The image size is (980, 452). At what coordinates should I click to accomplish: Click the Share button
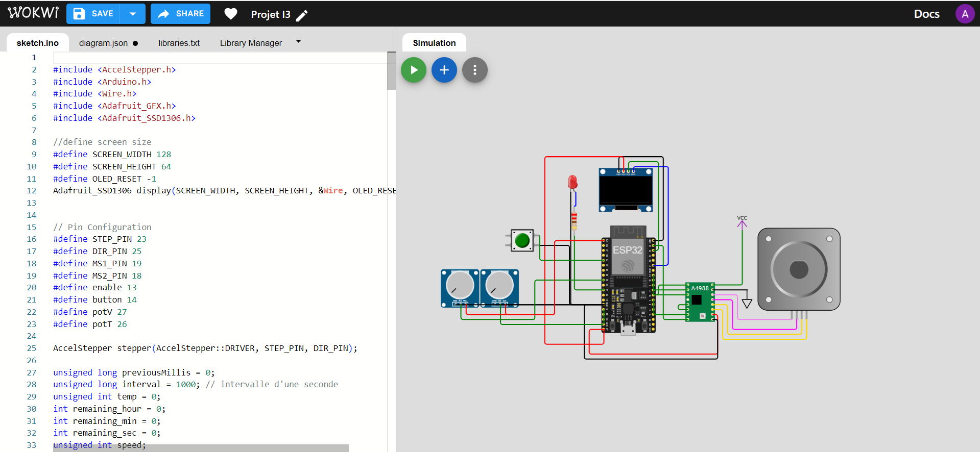pyautogui.click(x=181, y=14)
